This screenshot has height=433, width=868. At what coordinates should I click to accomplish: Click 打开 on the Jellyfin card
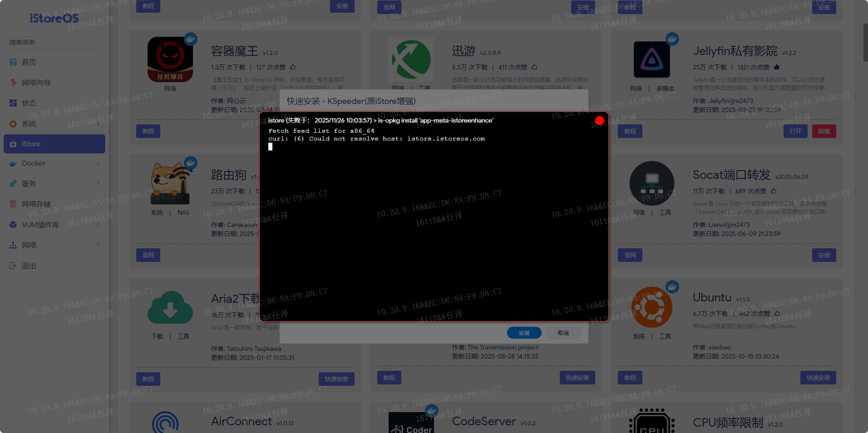coord(795,131)
